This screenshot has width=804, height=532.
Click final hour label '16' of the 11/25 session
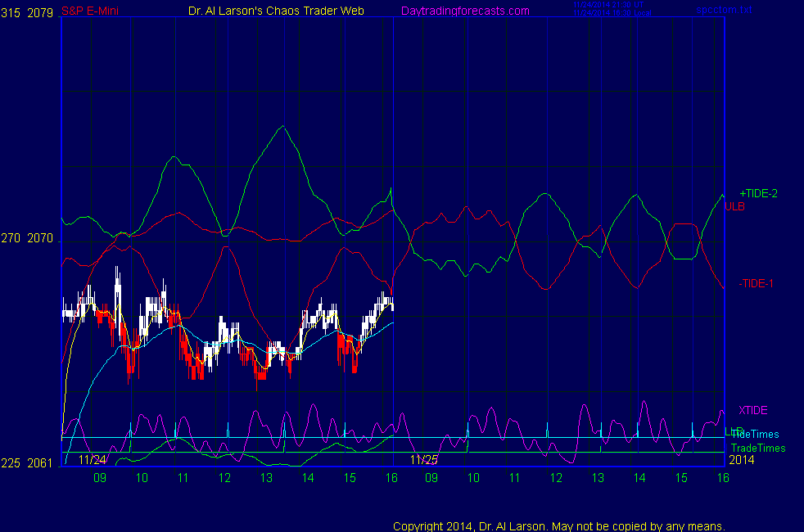[723, 478]
